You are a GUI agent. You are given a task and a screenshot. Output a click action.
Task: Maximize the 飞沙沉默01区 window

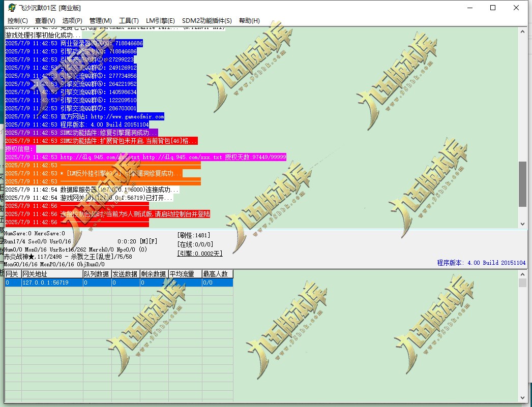493,8
